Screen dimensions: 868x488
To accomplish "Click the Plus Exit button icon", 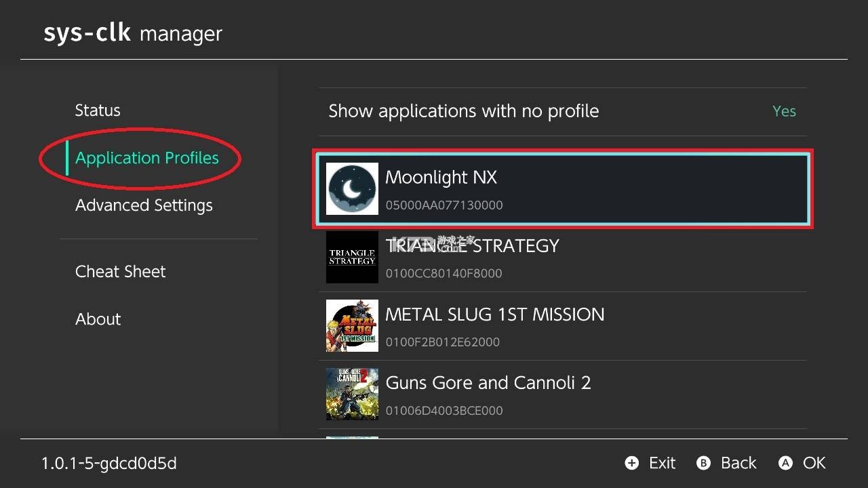I will click(x=631, y=463).
